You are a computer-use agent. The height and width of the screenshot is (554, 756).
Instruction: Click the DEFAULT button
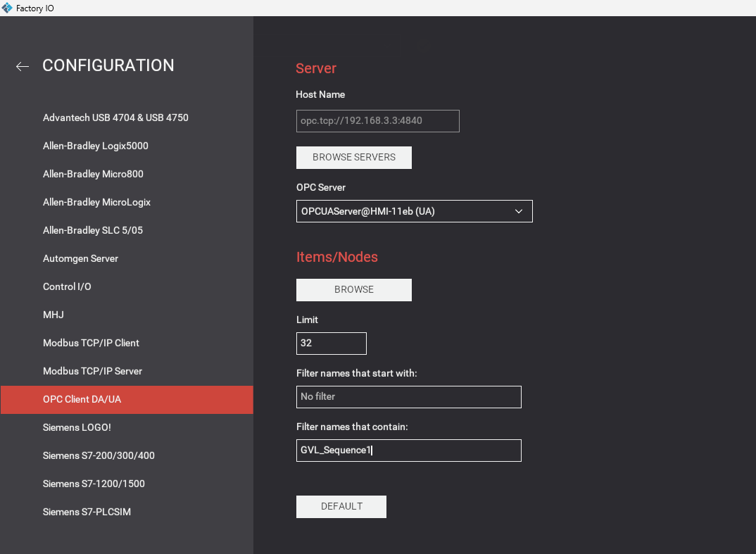[x=341, y=507]
